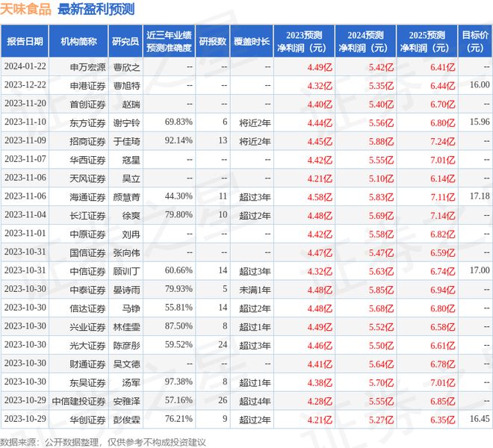Click researcher 赵瑞
This screenshot has width=493, height=448.
[x=131, y=105]
